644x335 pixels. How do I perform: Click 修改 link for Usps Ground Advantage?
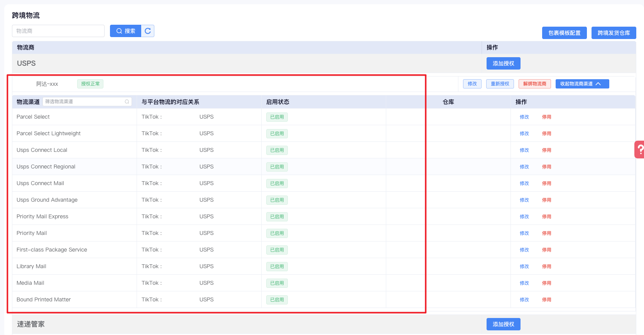[524, 200]
